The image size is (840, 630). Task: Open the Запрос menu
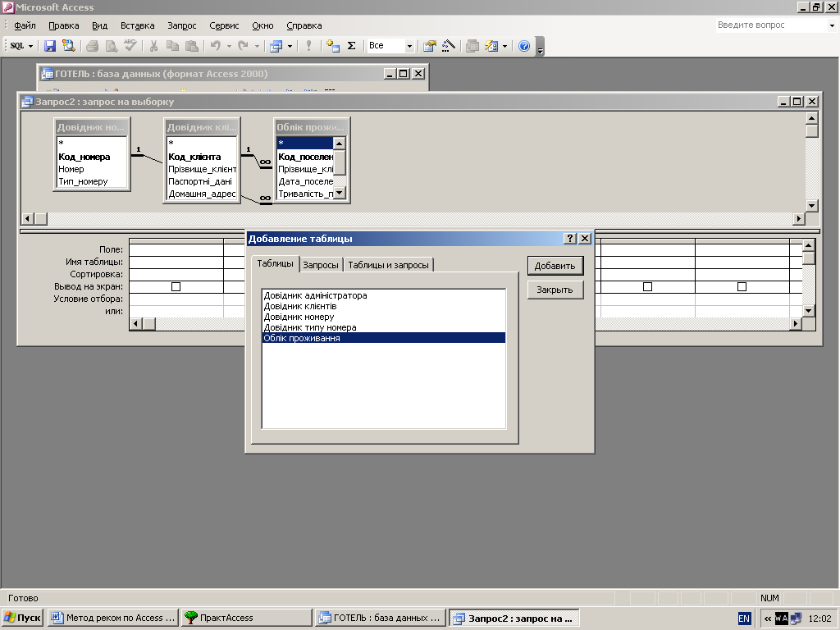(x=181, y=25)
